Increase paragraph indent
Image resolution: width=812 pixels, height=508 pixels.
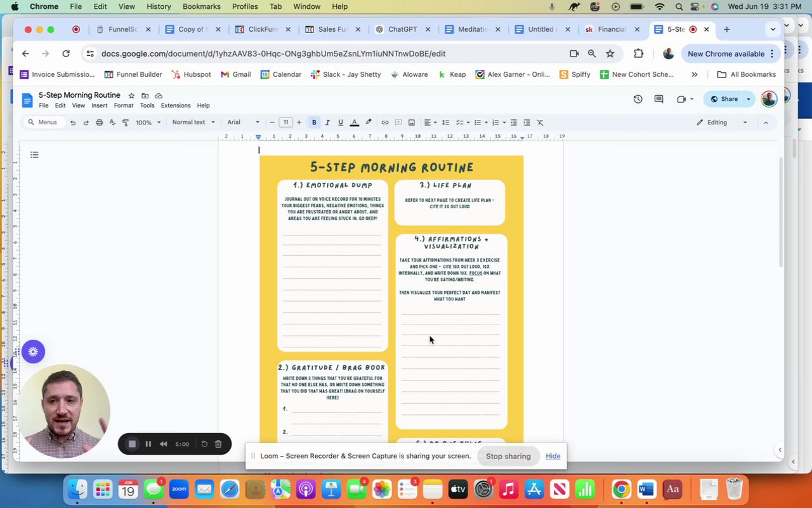[527, 123]
